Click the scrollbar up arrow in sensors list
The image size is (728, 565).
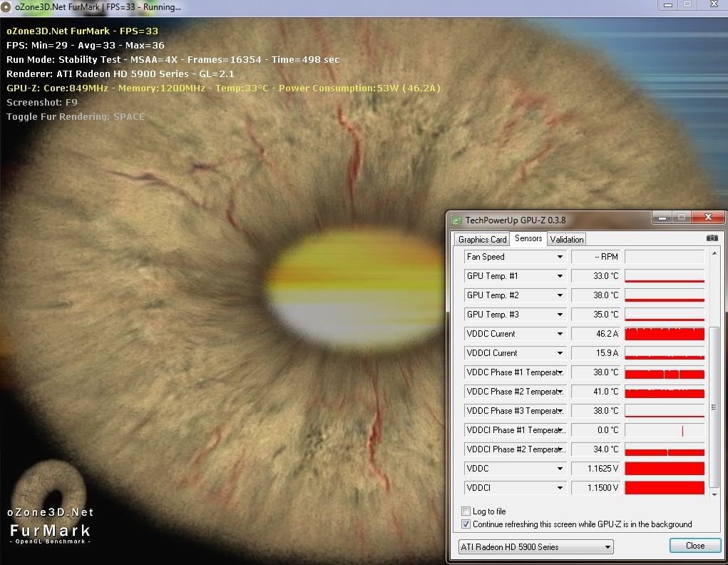point(714,254)
